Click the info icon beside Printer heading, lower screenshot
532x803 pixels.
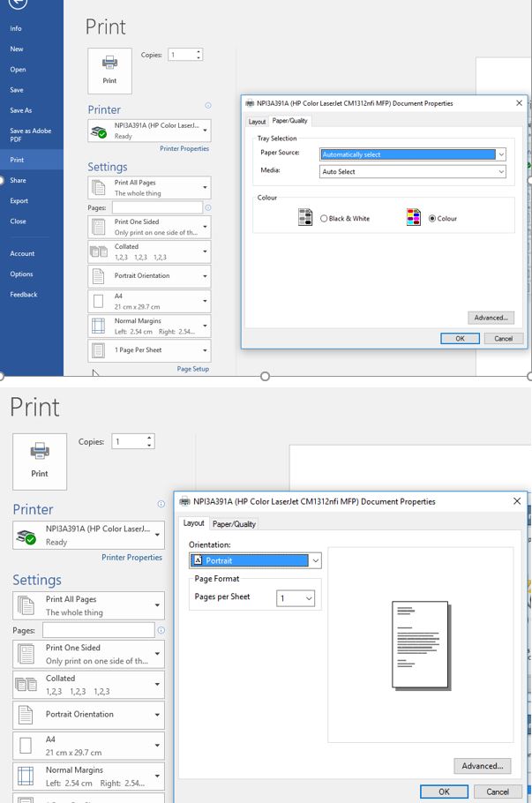tap(161, 504)
